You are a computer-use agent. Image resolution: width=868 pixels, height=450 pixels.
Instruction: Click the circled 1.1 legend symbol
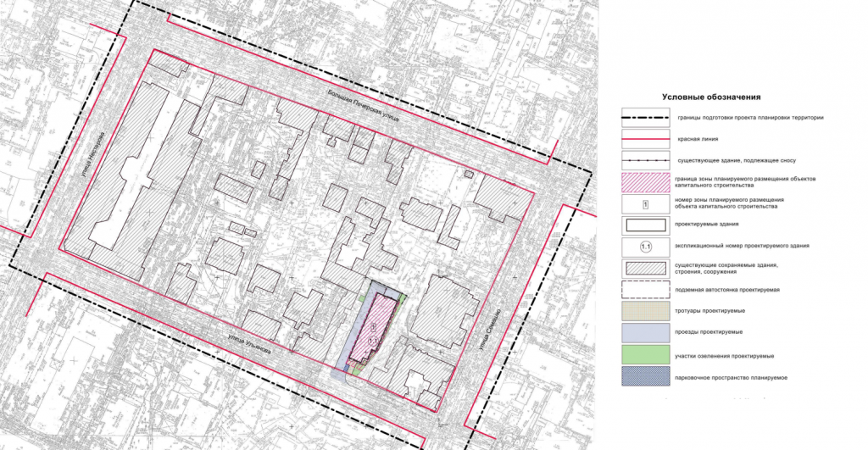[x=644, y=247]
